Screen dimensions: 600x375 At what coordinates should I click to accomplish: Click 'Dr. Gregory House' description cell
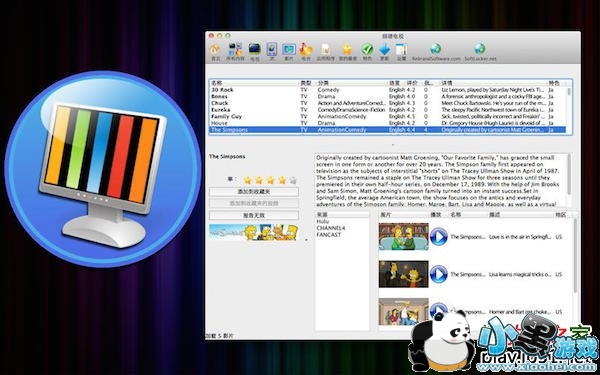coord(493,123)
